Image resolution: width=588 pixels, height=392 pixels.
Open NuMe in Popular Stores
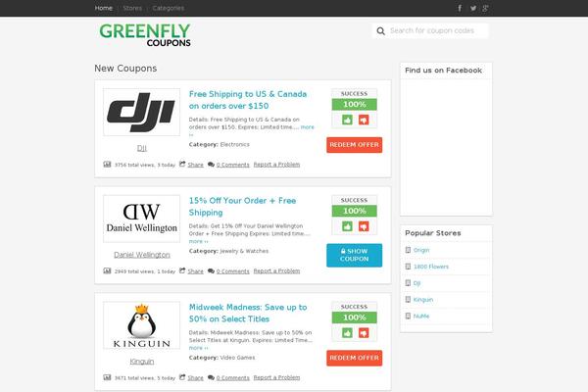pos(421,317)
